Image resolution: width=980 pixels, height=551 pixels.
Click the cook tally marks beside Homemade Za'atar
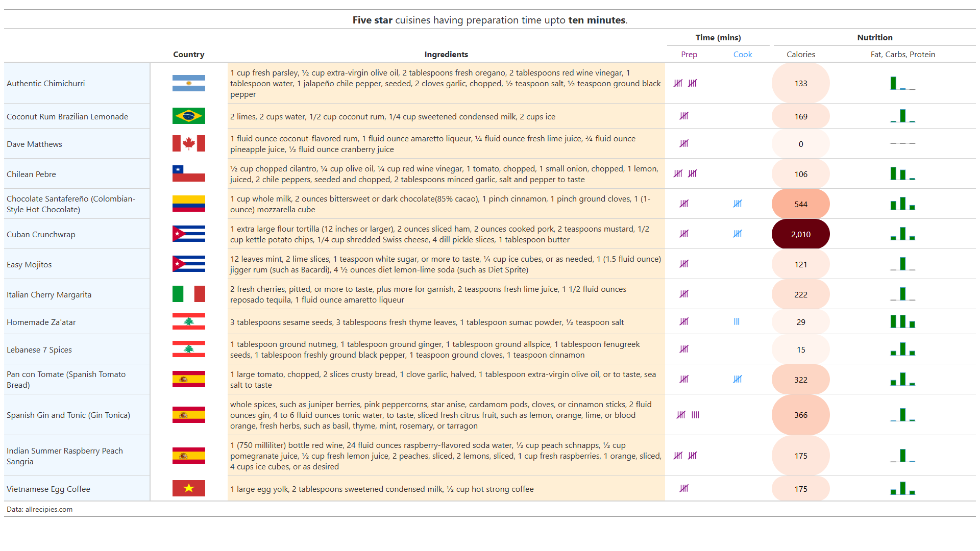[737, 321]
